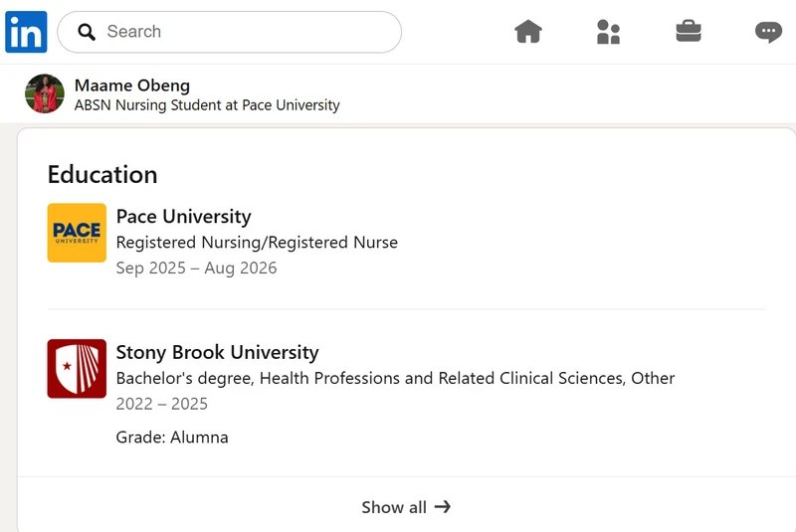
Task: Open the Stony Brook University shield logo
Action: tap(77, 369)
